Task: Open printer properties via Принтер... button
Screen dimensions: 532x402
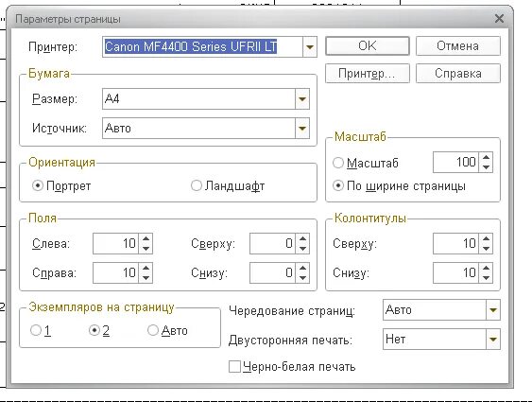Action: point(368,74)
